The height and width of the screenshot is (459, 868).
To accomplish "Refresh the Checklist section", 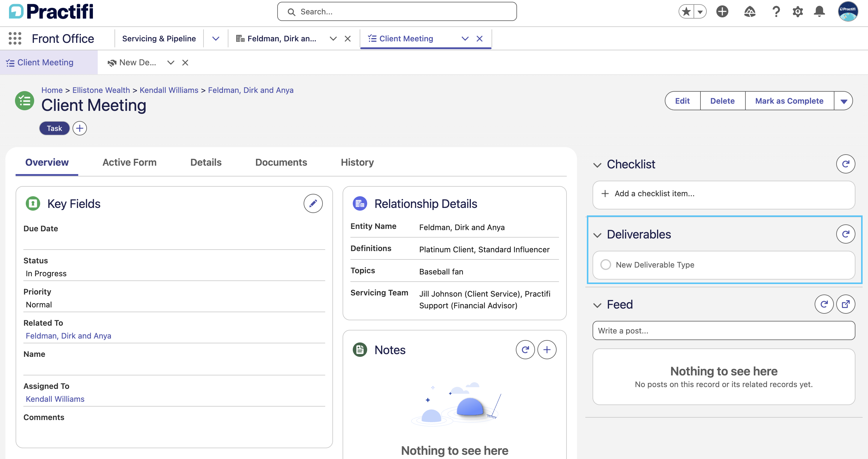I will (x=846, y=164).
